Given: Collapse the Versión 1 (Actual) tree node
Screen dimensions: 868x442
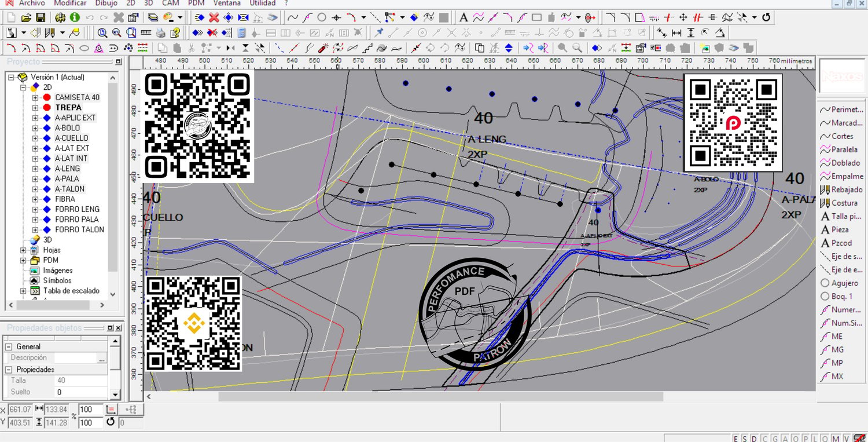Looking at the screenshot, I should pos(12,77).
